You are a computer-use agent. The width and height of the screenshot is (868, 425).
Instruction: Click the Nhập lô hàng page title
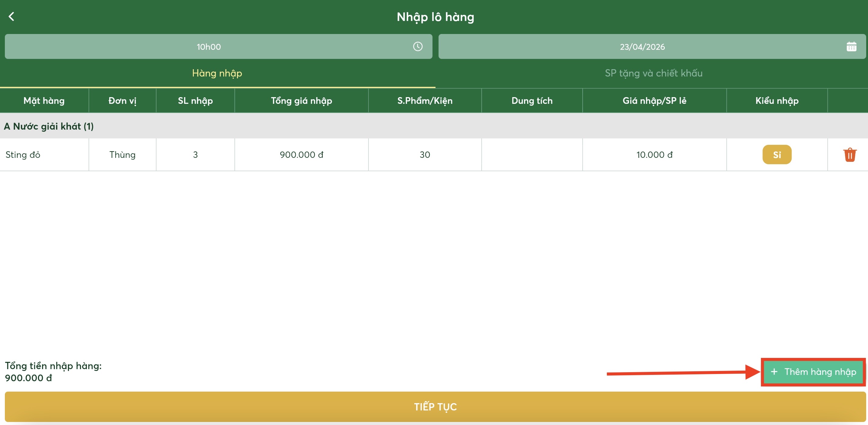(435, 17)
